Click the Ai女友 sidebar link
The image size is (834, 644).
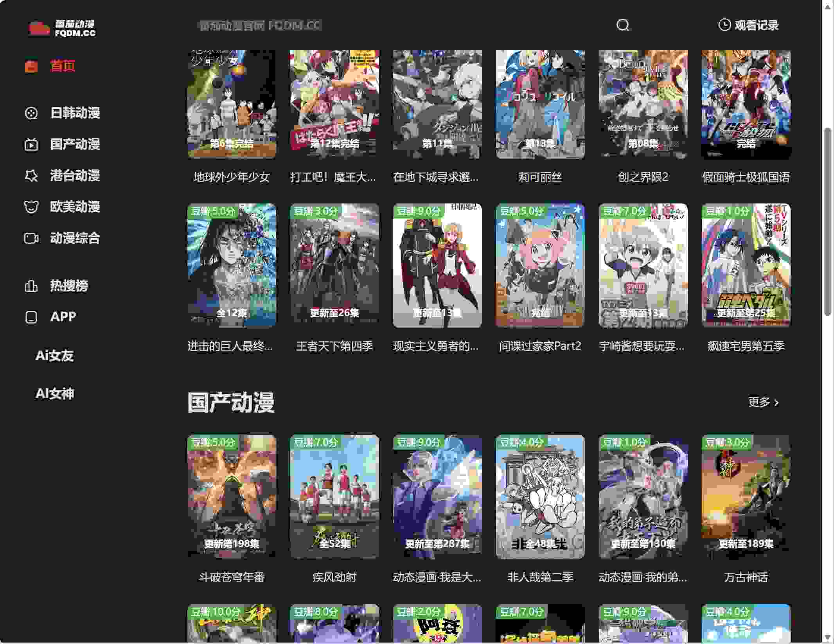(54, 356)
